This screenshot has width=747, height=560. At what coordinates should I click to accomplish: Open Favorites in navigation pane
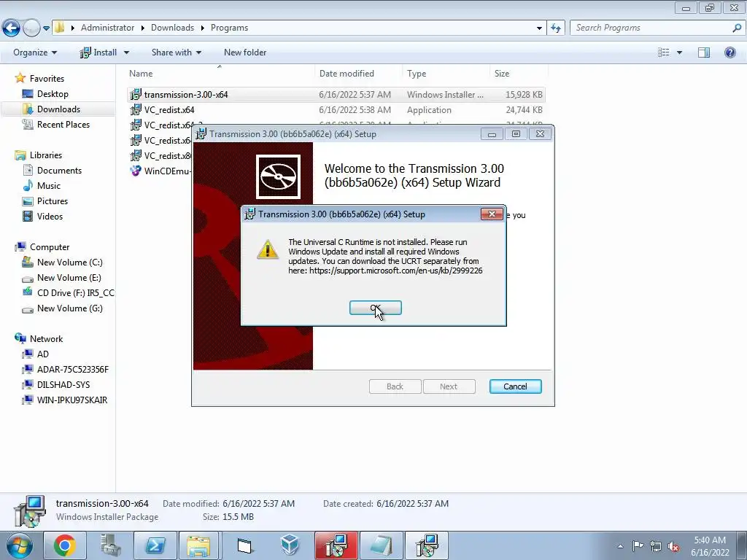point(47,79)
